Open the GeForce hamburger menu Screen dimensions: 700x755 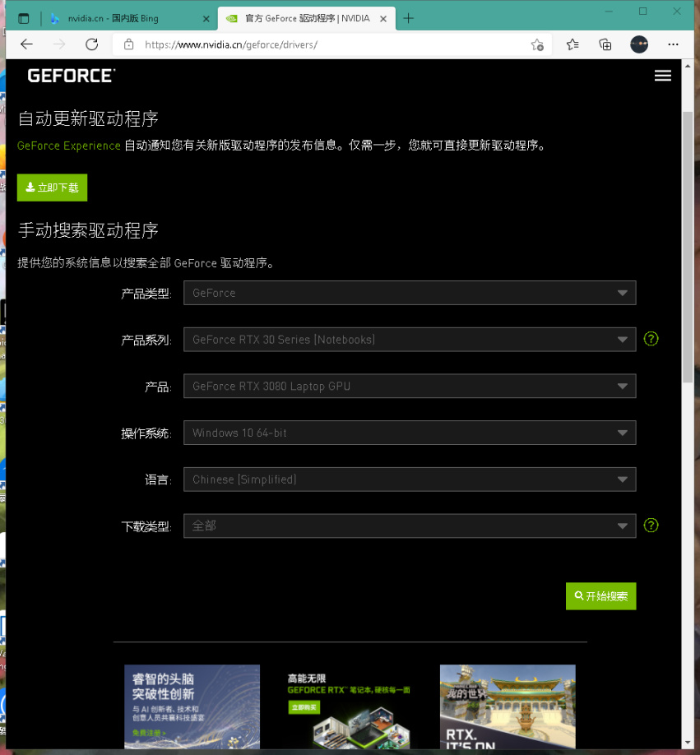[662, 76]
